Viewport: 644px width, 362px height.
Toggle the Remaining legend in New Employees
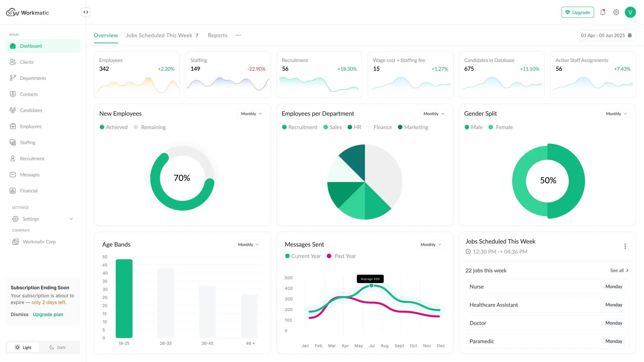pyautogui.click(x=150, y=127)
